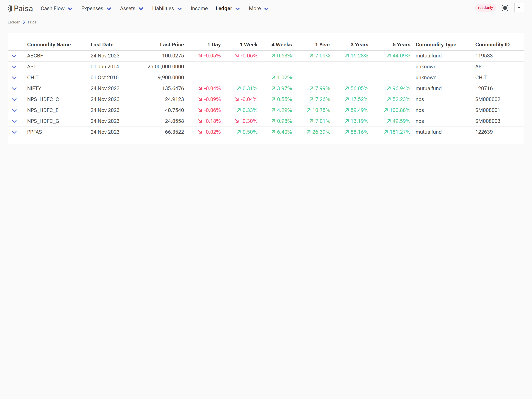The height and width of the screenshot is (399, 532).
Task: Click commodity ID 122639
Action: tap(484, 132)
